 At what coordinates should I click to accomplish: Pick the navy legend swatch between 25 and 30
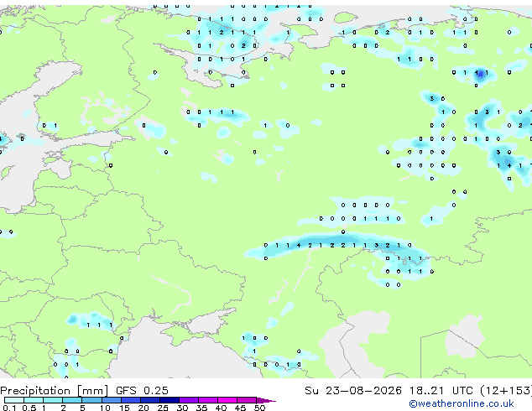coord(170,400)
